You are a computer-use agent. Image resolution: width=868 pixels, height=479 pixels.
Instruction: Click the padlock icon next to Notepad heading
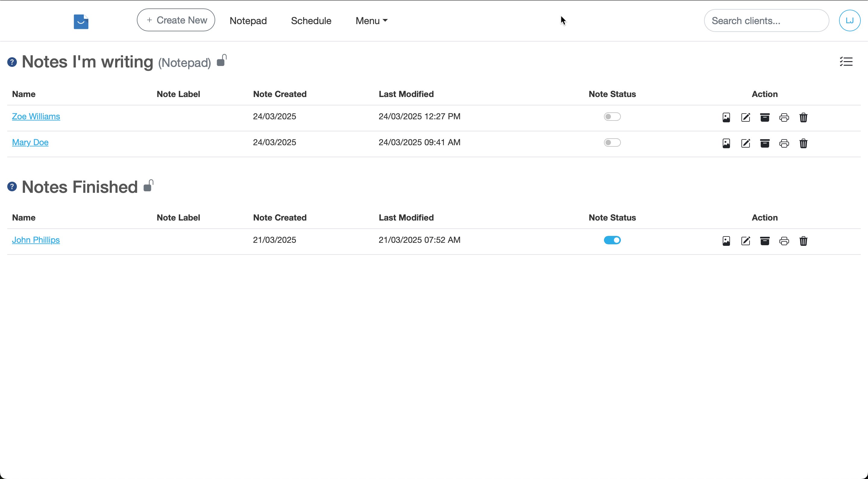[x=222, y=60]
